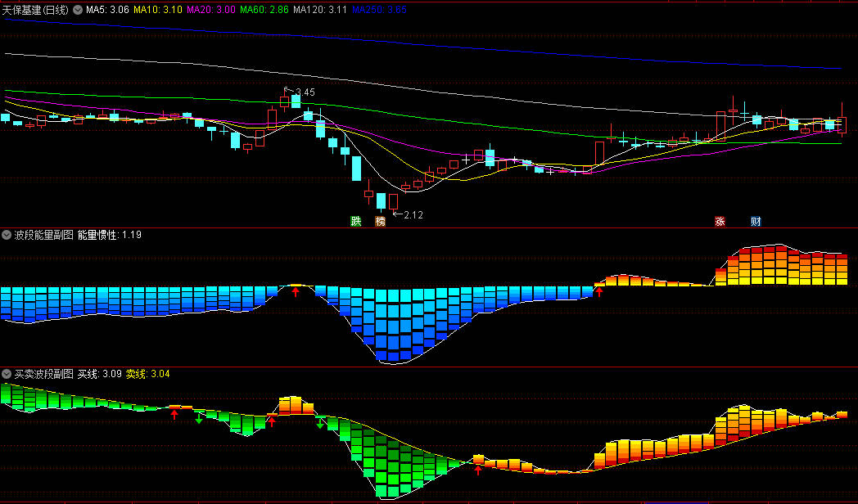Click the orange 榜 marker icon
This screenshot has width=858, height=504.
coord(381,222)
